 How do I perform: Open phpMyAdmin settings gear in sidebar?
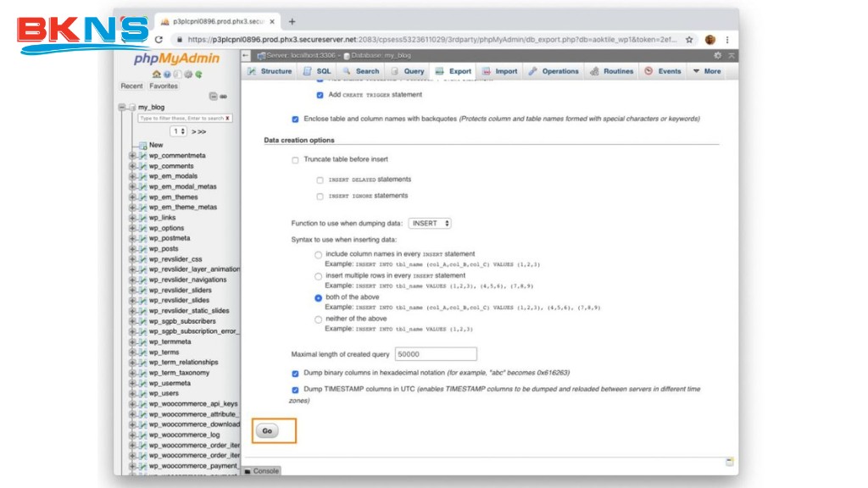tap(188, 75)
